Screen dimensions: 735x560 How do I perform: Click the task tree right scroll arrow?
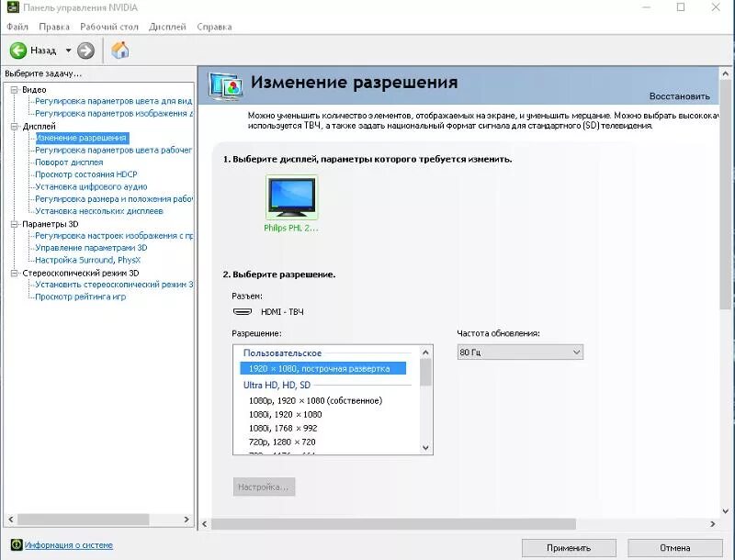pyautogui.click(x=187, y=520)
